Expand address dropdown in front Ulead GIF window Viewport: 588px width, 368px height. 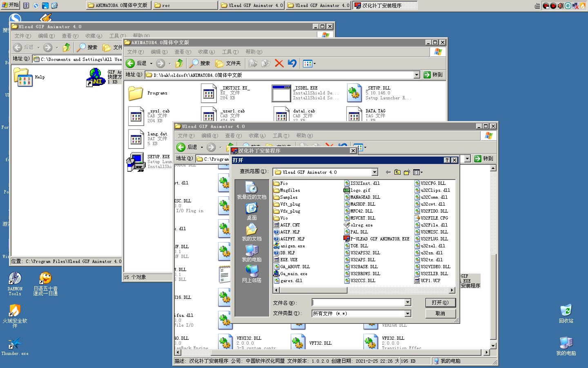[468, 159]
